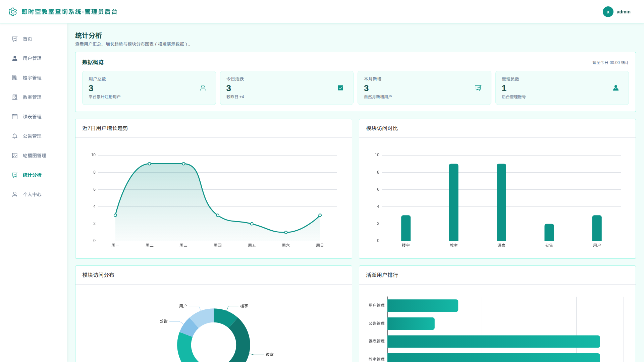Click the 公告管理 bar in 活跃用户排行
The image size is (644, 362).
[411, 323]
